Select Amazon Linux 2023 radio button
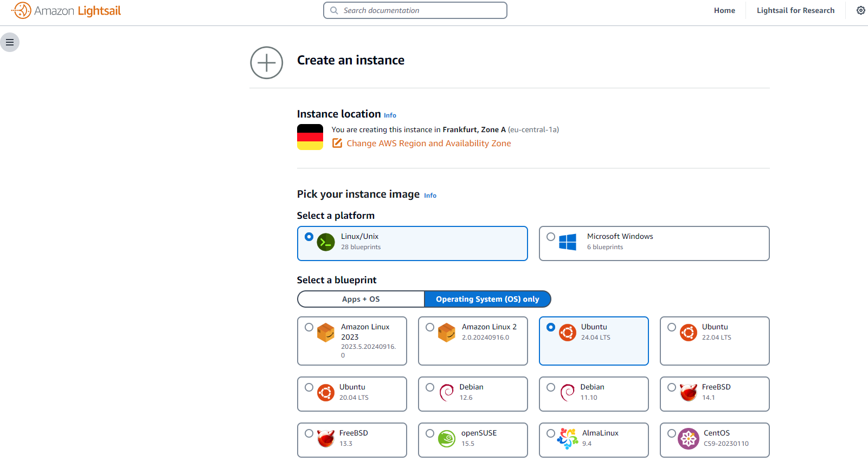 (x=309, y=327)
